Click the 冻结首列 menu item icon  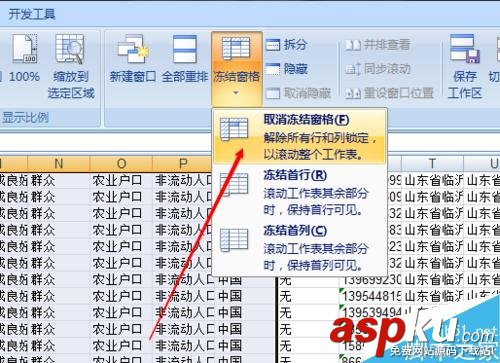[234, 239]
